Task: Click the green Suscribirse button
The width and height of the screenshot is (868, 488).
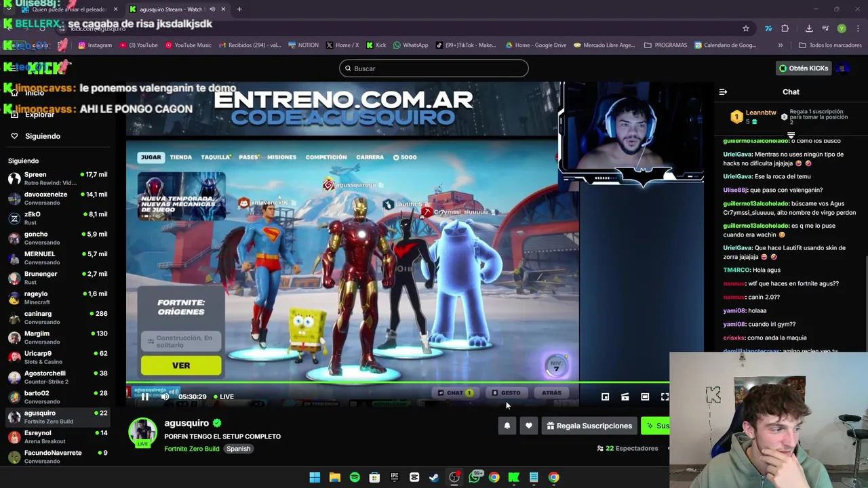Action: 655,426
